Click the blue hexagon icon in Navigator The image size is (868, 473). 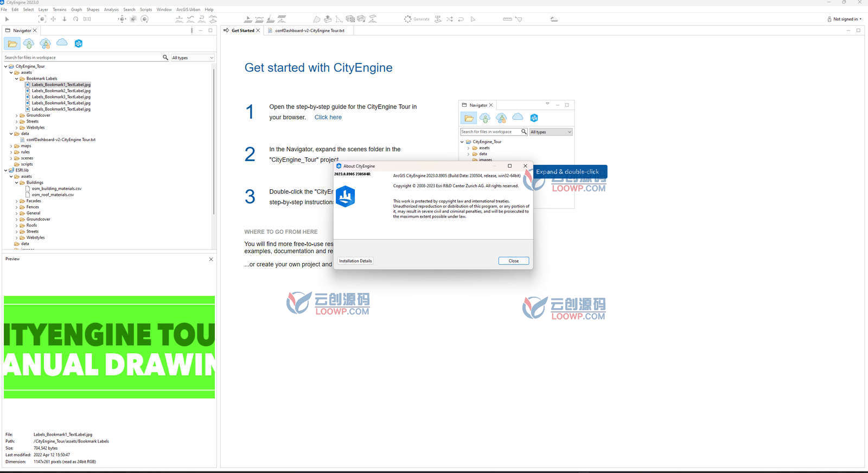79,43
